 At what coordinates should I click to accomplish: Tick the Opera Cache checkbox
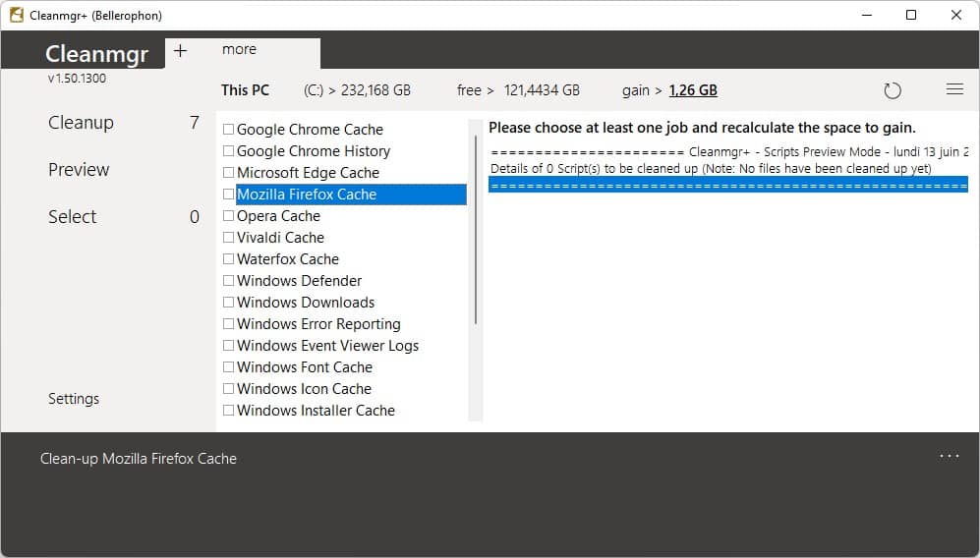[x=228, y=215]
